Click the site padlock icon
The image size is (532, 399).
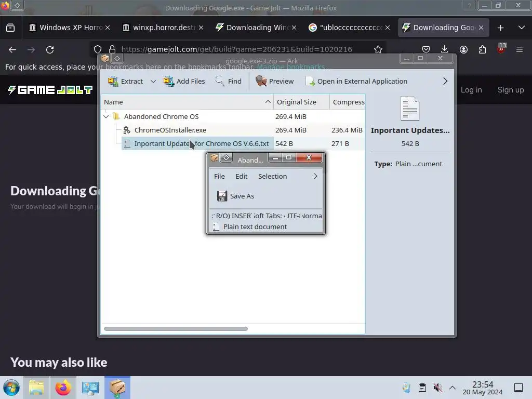click(x=112, y=49)
